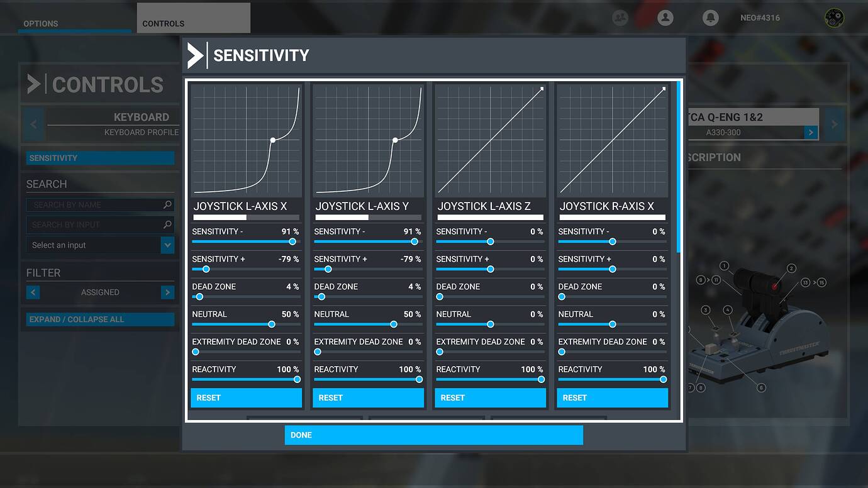Expand the A330-300 profile dropdown

coord(811,133)
